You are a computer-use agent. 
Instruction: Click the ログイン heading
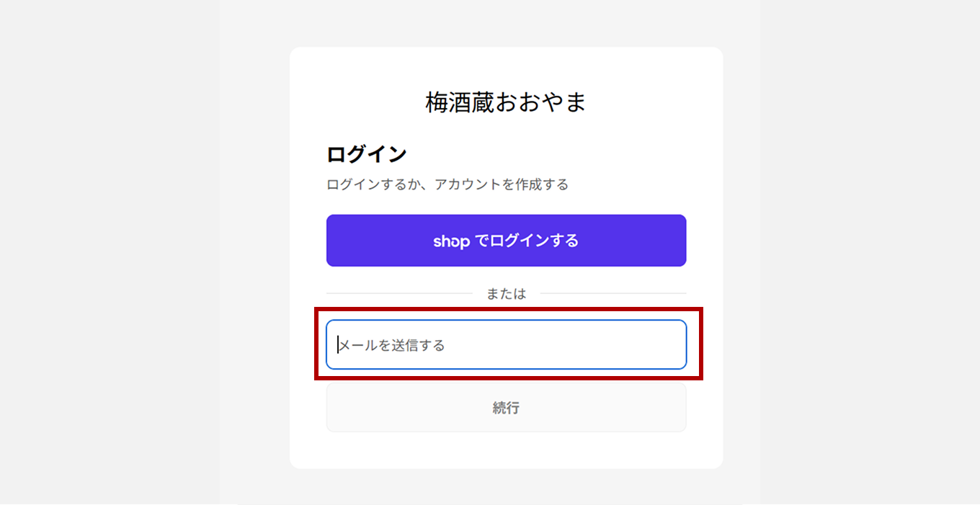pyautogui.click(x=367, y=154)
